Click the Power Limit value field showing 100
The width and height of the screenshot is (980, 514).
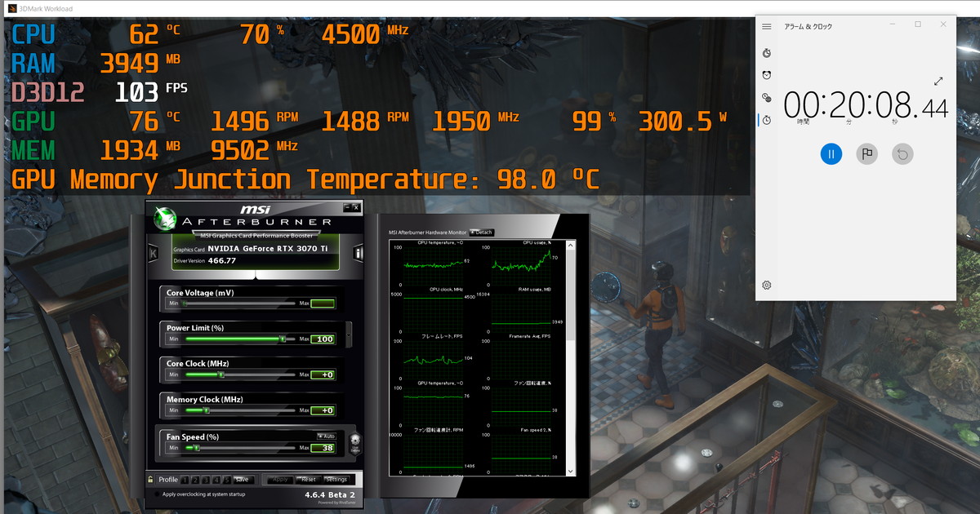[323, 339]
